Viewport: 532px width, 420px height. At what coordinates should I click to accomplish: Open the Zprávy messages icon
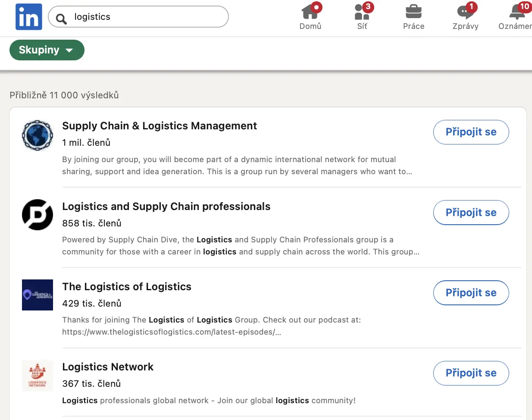(466, 12)
